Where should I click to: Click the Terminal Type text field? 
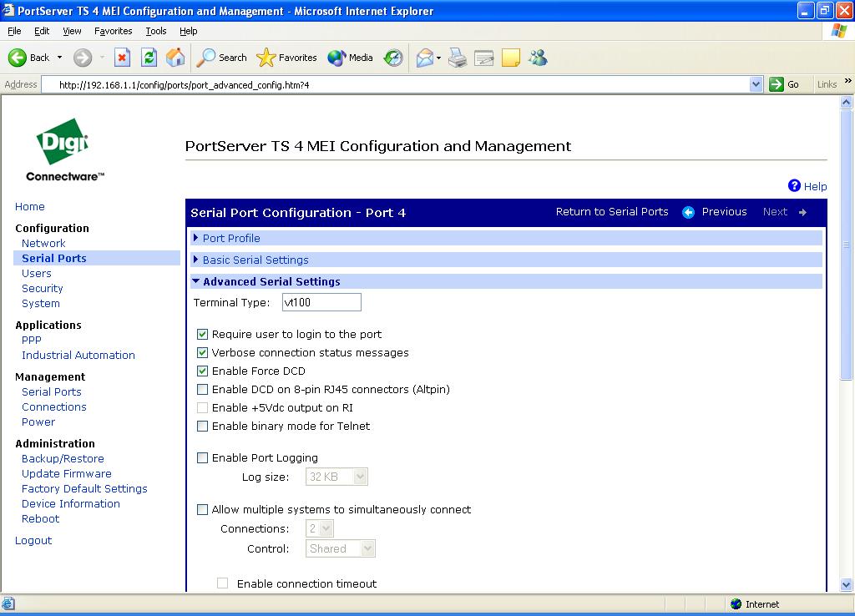coord(321,303)
